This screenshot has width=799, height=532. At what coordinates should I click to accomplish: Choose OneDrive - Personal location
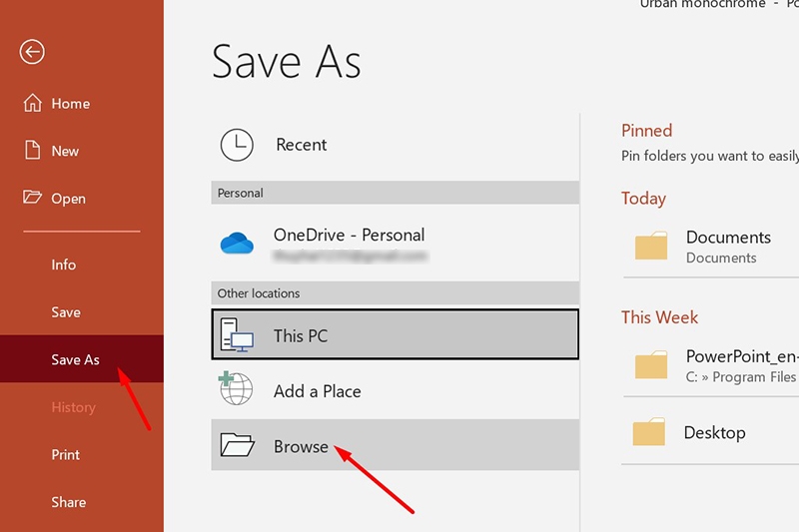(x=349, y=235)
